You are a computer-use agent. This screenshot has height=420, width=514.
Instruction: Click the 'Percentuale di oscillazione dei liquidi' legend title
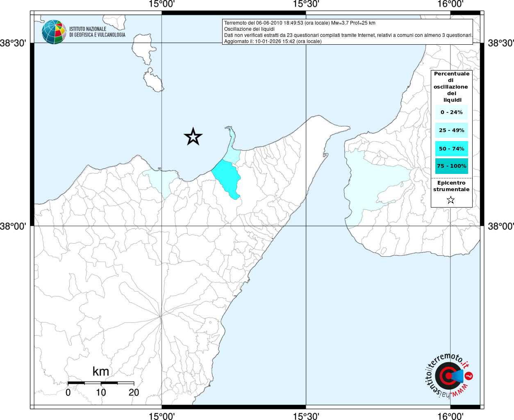[x=452, y=87]
